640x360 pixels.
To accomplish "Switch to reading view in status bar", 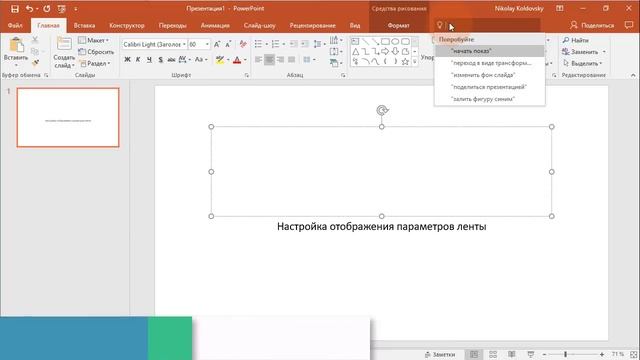I will tap(511, 354).
